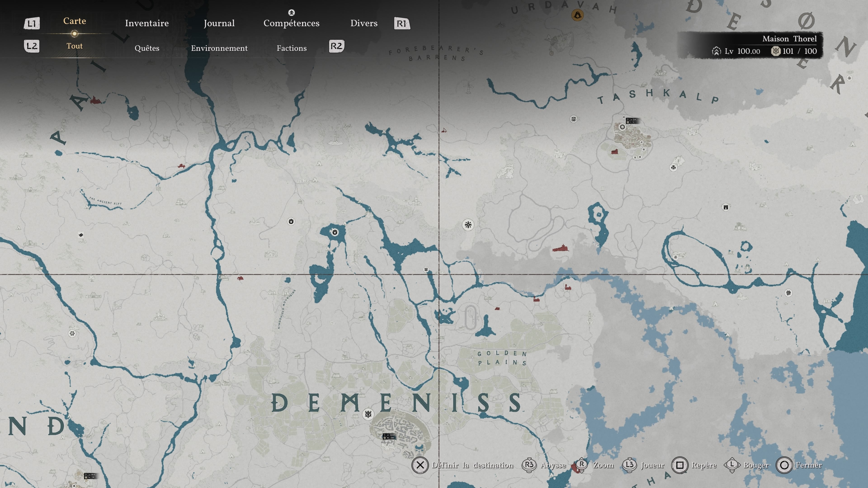Click the R1 shoulder button glyph
The height and width of the screenshot is (488, 868).
tap(402, 23)
